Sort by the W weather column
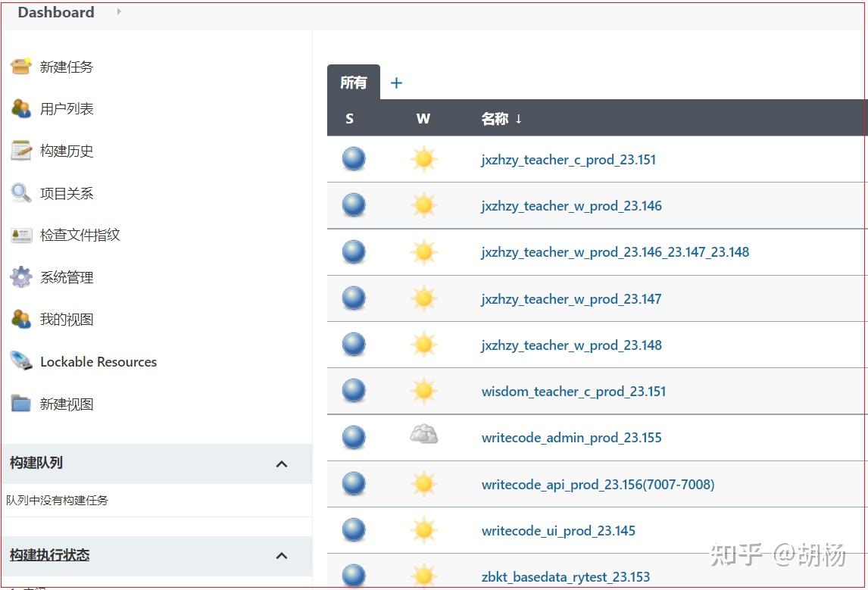Viewport: 868px width, 590px height. click(x=423, y=118)
